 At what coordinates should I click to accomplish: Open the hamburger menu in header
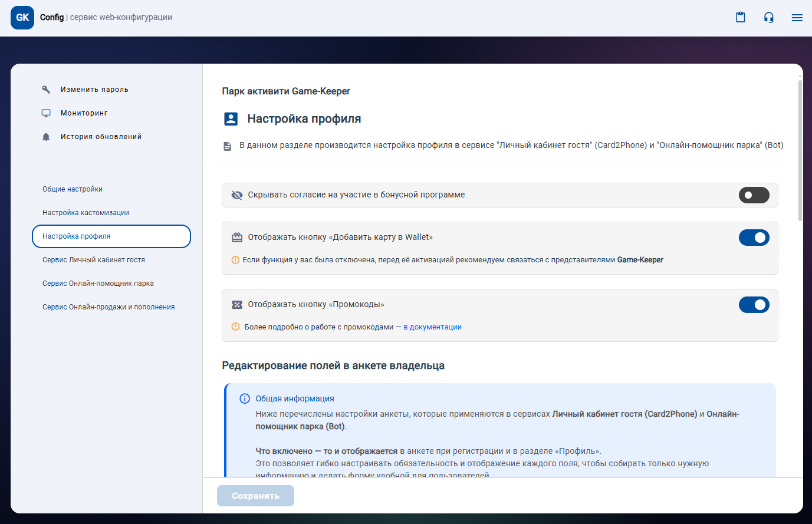pyautogui.click(x=797, y=18)
